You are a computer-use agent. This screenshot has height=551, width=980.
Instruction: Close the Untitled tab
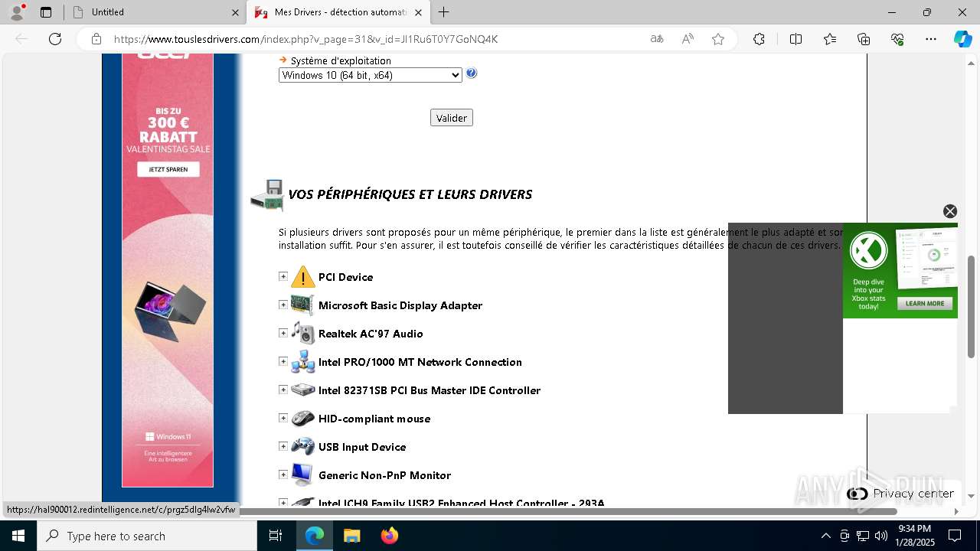(x=235, y=12)
